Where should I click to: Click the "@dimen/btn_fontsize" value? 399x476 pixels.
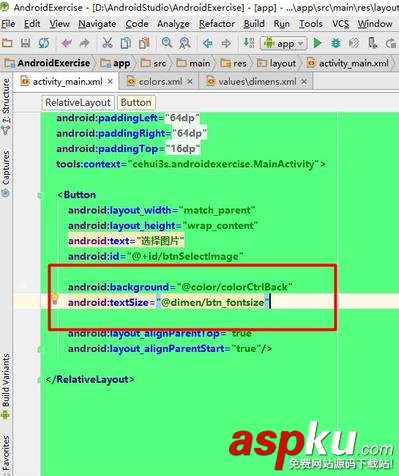pyautogui.click(x=213, y=303)
